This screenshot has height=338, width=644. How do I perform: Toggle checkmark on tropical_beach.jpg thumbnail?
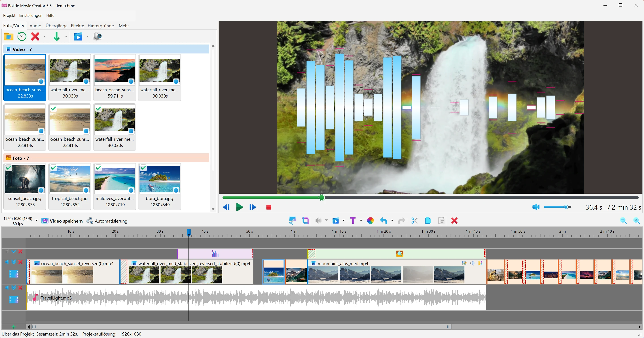point(53,168)
